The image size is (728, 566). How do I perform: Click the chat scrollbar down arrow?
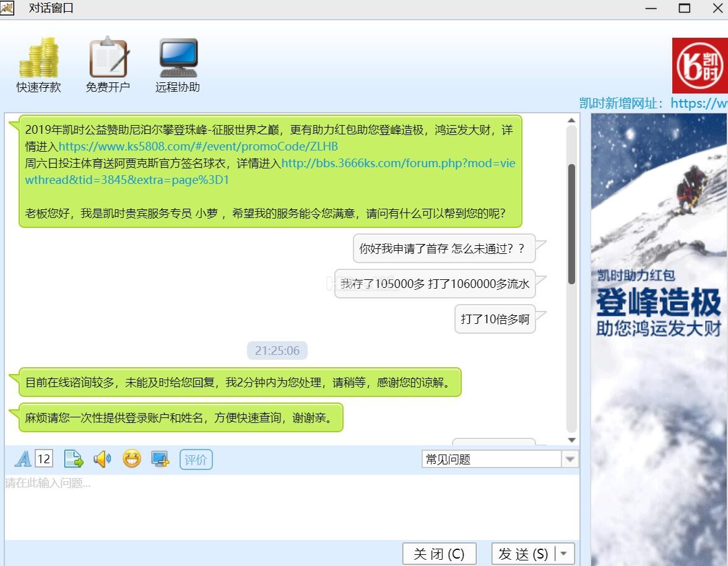click(572, 440)
